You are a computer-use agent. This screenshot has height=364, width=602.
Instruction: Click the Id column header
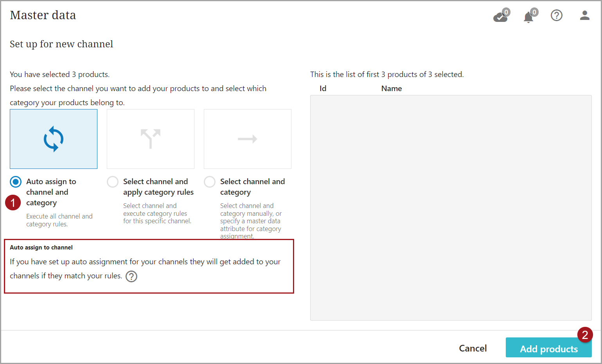323,89
